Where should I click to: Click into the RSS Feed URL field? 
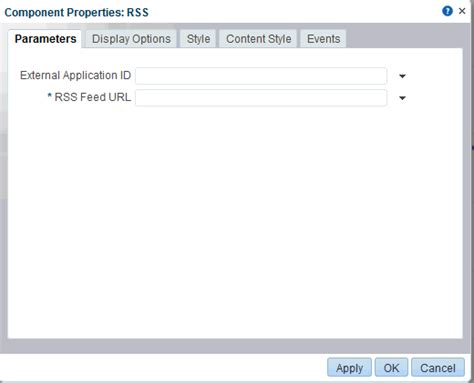click(x=261, y=98)
